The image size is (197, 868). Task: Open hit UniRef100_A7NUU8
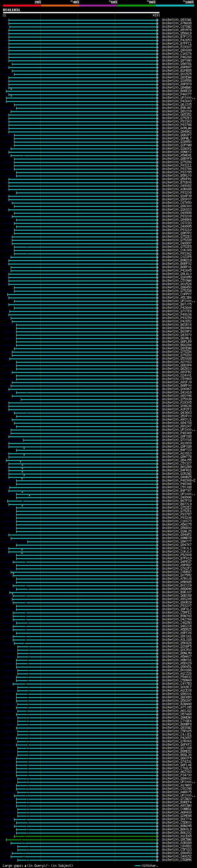(177, 23)
